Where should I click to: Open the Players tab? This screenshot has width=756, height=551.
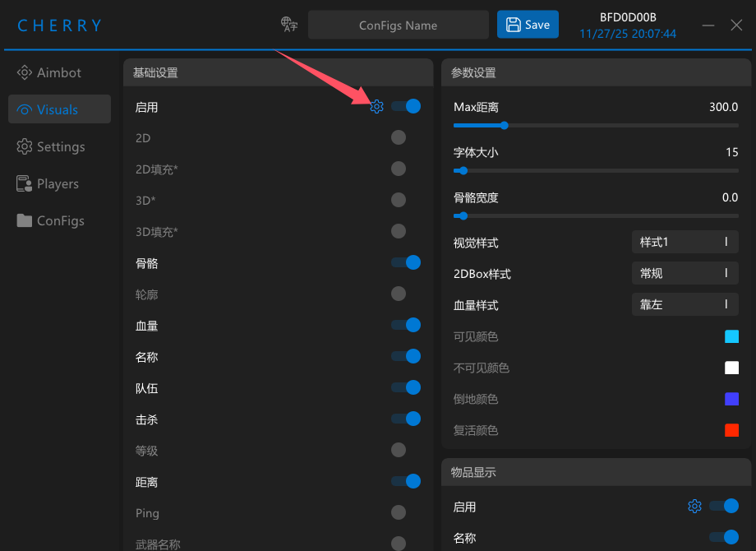point(59,183)
